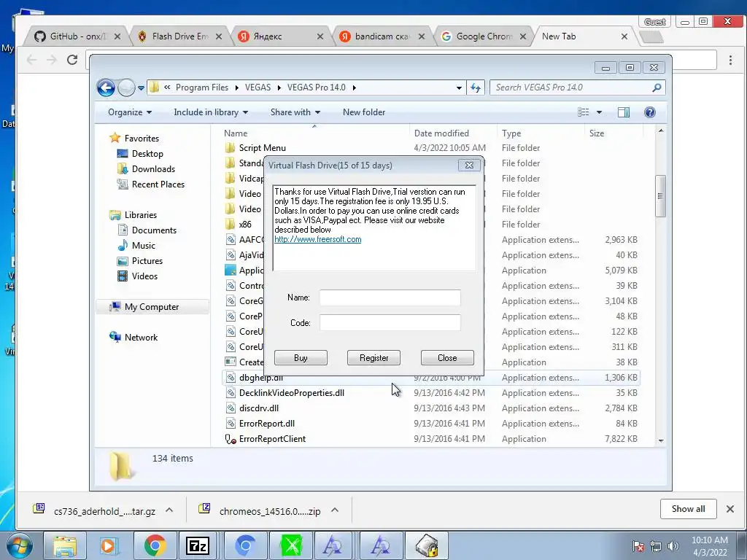Select VEGAS in the breadcrumb path
Image resolution: width=747 pixels, height=560 pixels.
tap(258, 87)
